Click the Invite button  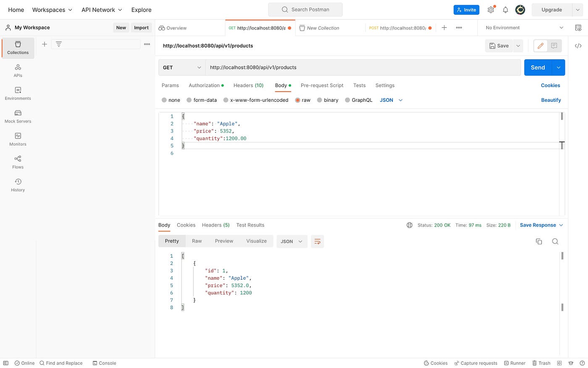[x=466, y=10]
